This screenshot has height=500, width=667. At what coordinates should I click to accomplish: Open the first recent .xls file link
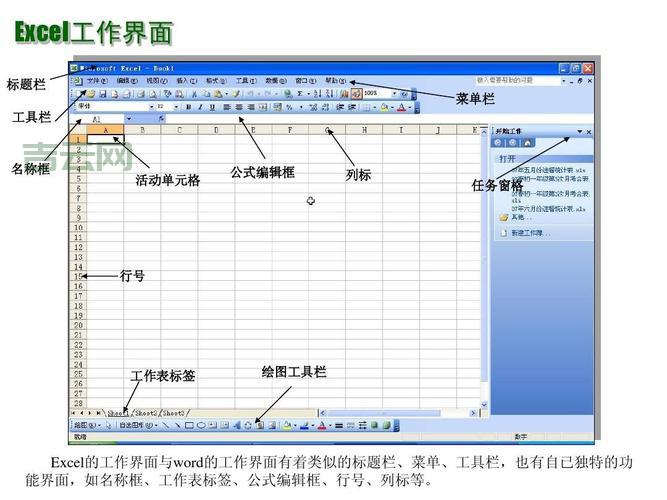tap(548, 170)
